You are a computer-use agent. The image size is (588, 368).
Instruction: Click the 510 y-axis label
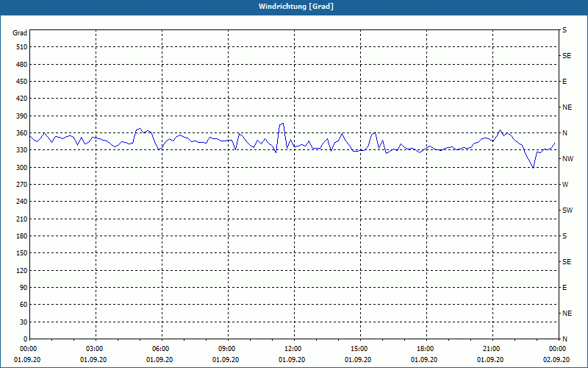click(22, 47)
